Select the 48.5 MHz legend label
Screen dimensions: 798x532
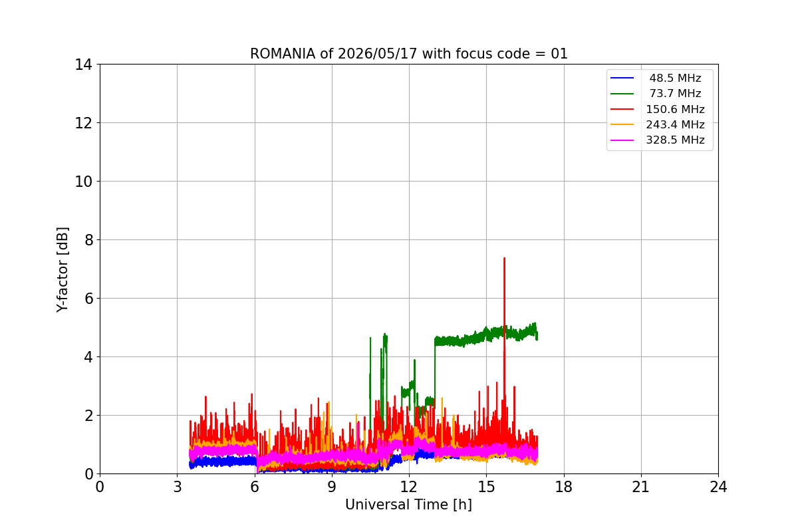(675, 78)
